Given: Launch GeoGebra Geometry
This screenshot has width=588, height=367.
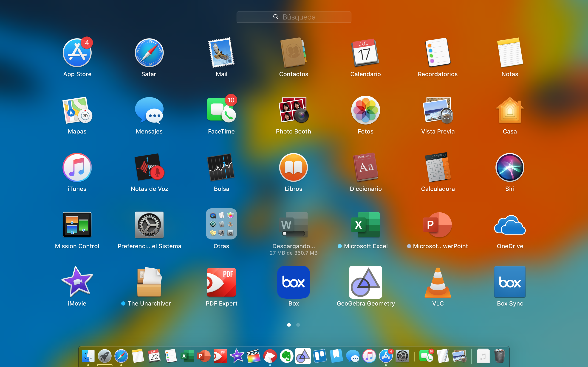Looking at the screenshot, I should tap(365, 282).
